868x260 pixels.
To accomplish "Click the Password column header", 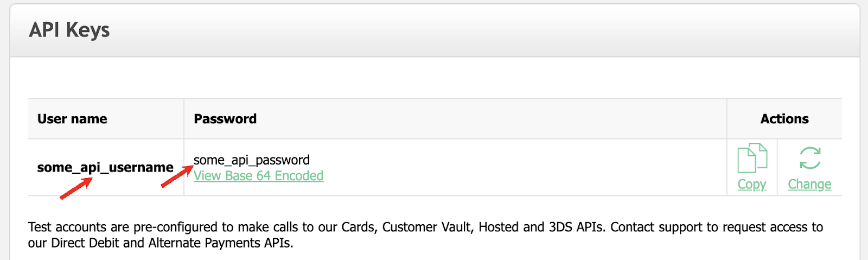I will point(225,119).
